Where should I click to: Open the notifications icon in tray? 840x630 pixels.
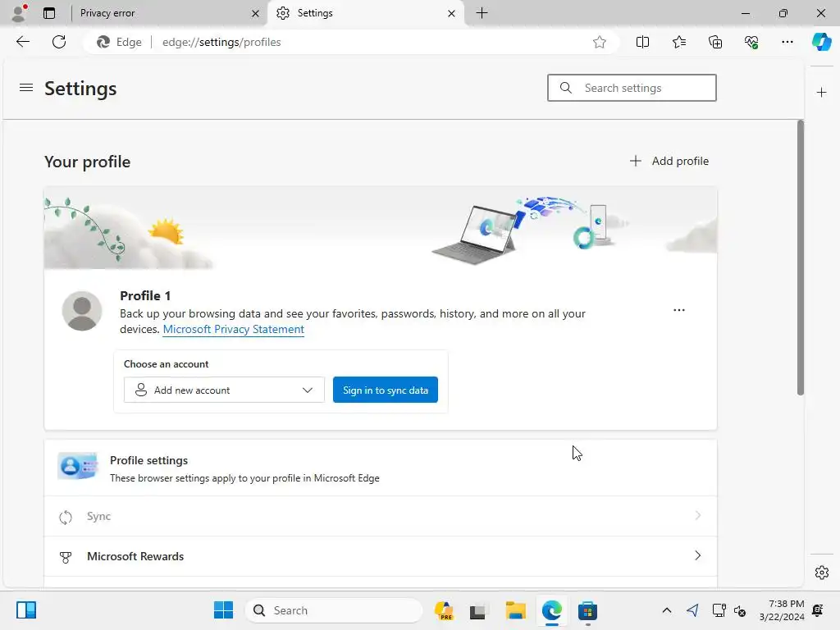point(818,610)
